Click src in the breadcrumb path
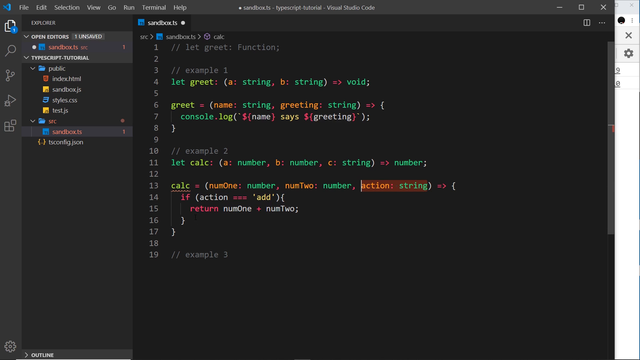 (x=144, y=37)
